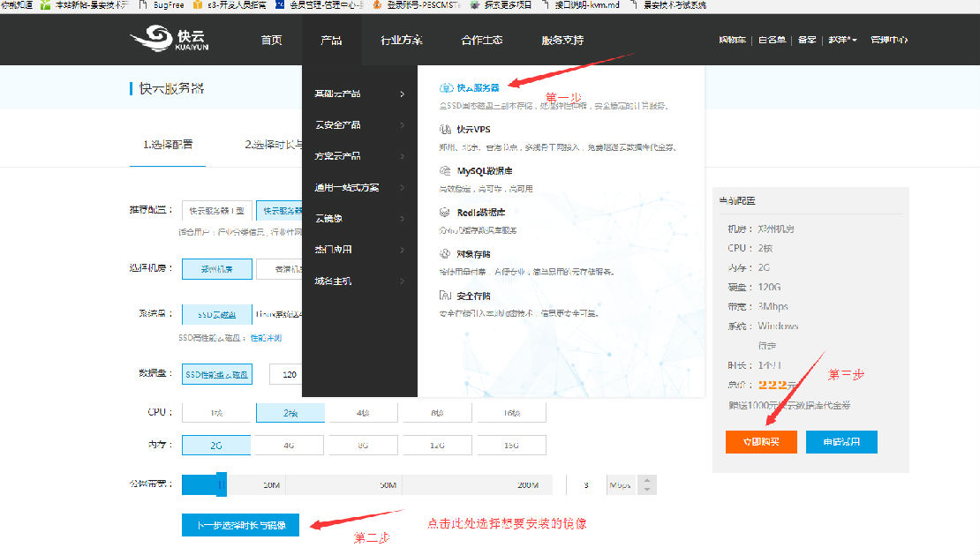Screen dimensions: 980x555
Task: Click the MySQL数据库 icon
Action: [x=447, y=170]
